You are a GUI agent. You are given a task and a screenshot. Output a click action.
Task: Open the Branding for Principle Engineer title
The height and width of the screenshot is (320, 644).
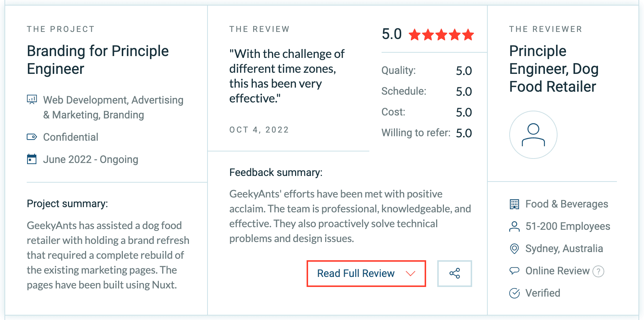pyautogui.click(x=98, y=60)
